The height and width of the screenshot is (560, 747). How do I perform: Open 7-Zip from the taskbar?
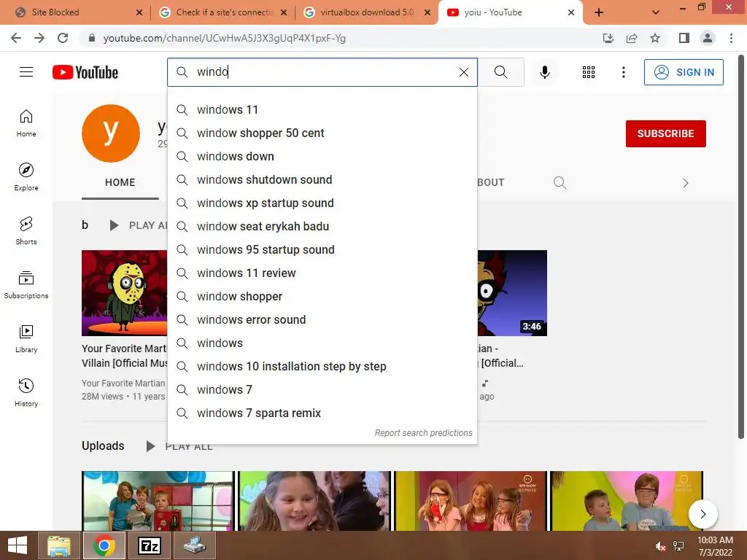[x=149, y=545]
